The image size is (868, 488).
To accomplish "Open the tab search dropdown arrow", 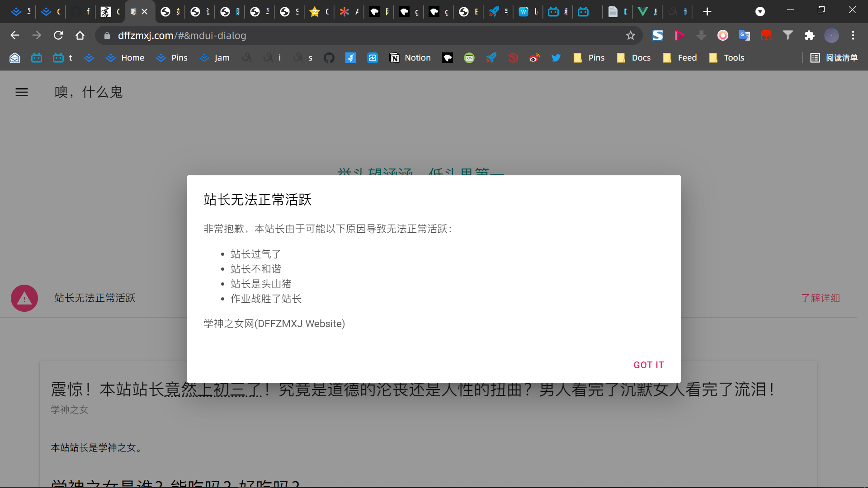I will pyautogui.click(x=760, y=12).
